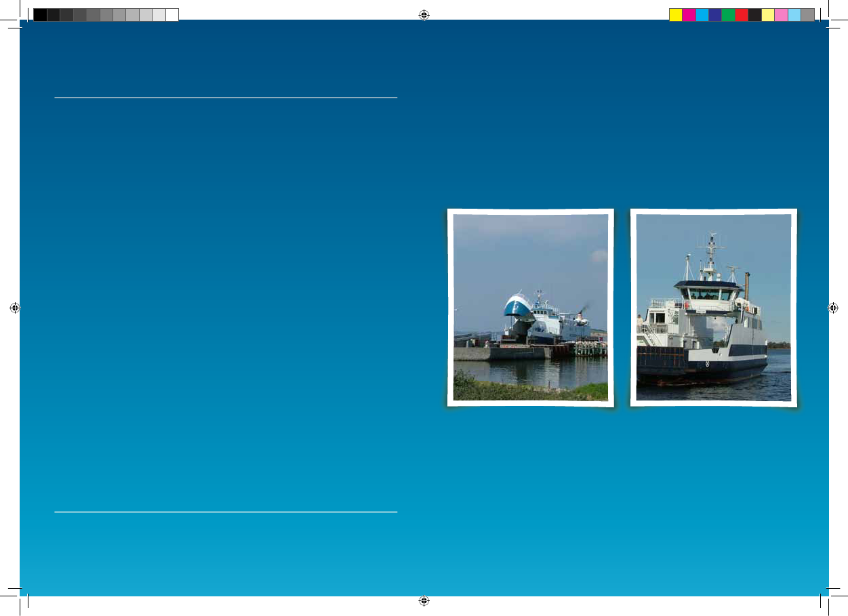Choose the red color swatch
This screenshot has width=848, height=616.
[x=742, y=15]
